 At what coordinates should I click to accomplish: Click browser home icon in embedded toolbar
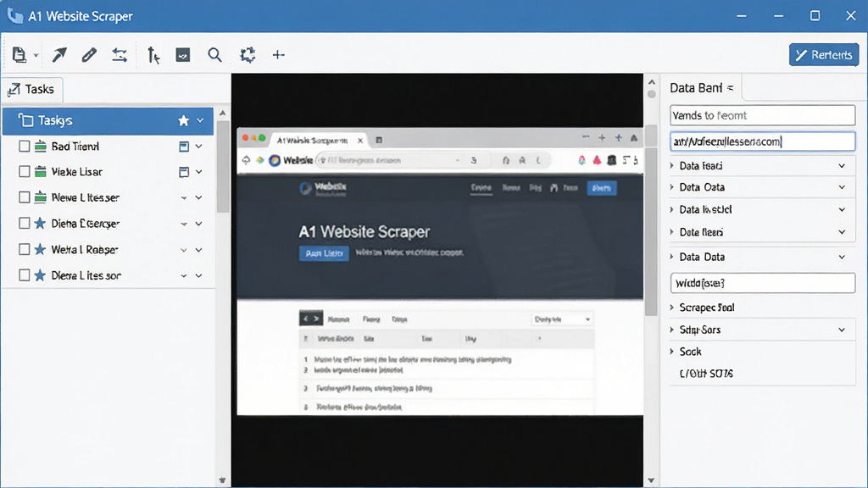point(505,160)
